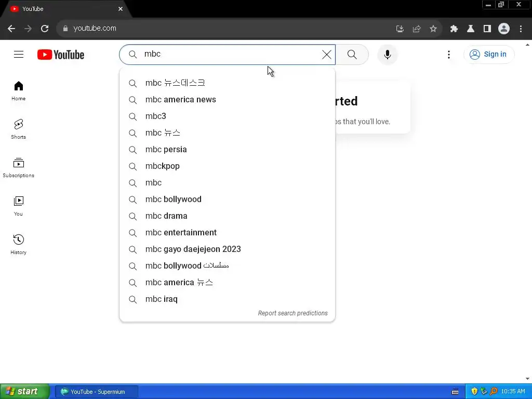This screenshot has height=399, width=532.
Task: Click the page scrollbar down arrow
Action: (x=527, y=379)
